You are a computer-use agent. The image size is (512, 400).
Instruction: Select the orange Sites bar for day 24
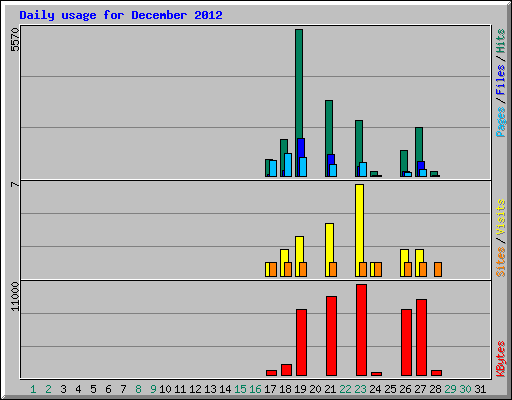pos(378,269)
